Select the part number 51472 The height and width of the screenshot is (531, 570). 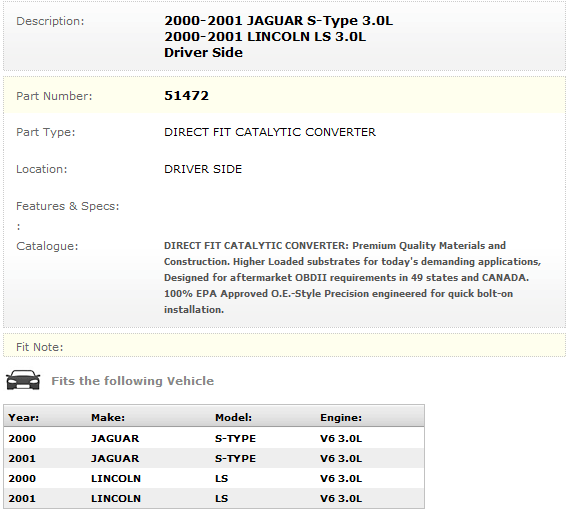pyautogui.click(x=186, y=96)
